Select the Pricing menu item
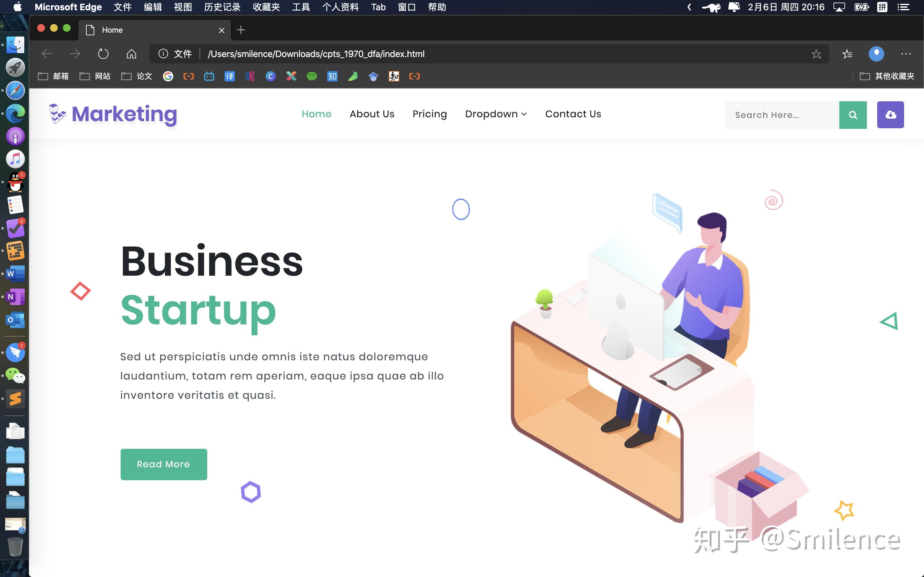Screen dimensions: 924x577 [429, 114]
